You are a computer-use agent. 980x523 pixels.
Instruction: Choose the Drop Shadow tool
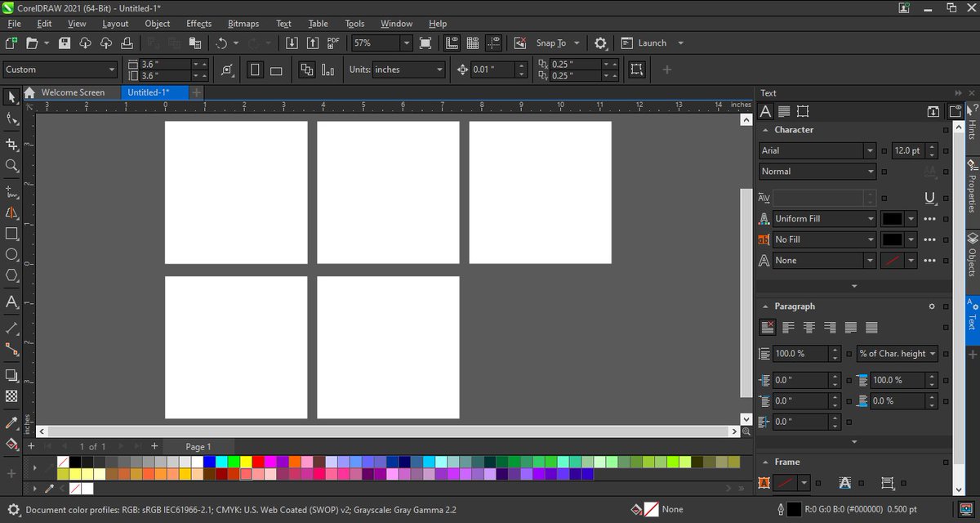pyautogui.click(x=11, y=375)
